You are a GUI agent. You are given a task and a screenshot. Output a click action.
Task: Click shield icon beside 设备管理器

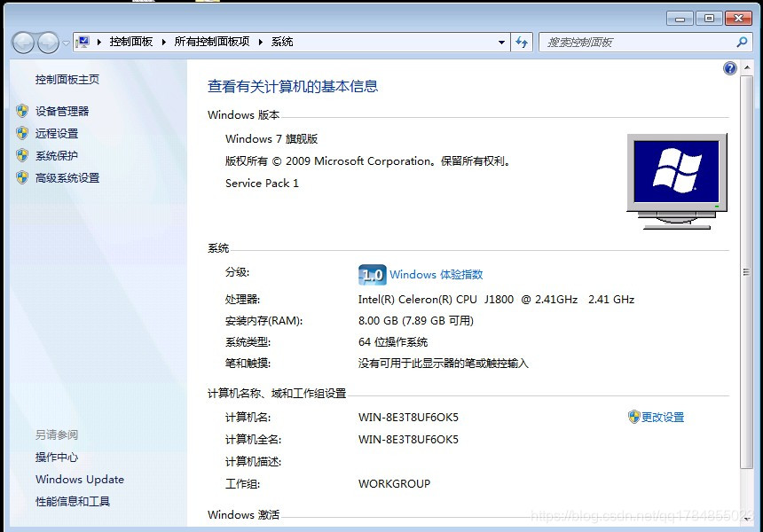(x=22, y=111)
